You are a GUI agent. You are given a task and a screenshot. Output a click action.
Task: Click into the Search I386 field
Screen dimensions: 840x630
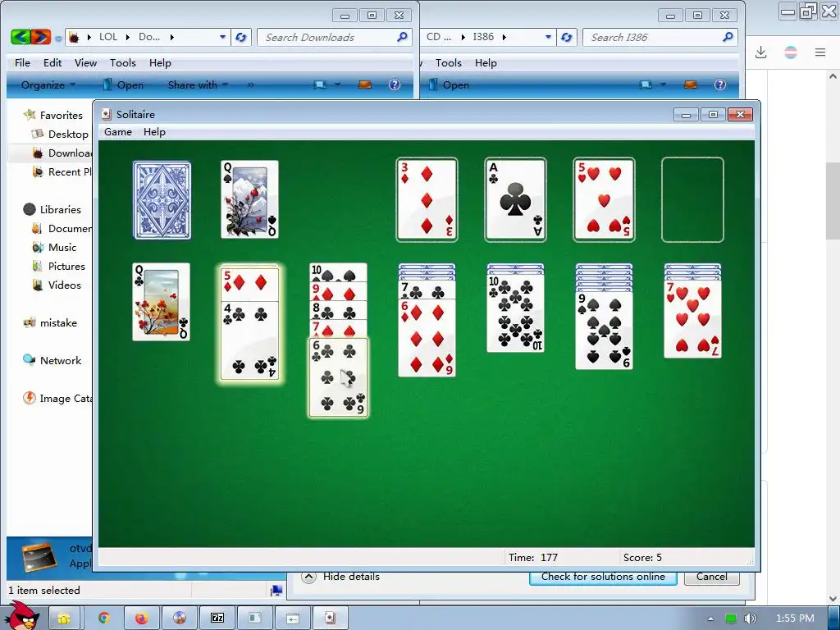click(x=660, y=37)
